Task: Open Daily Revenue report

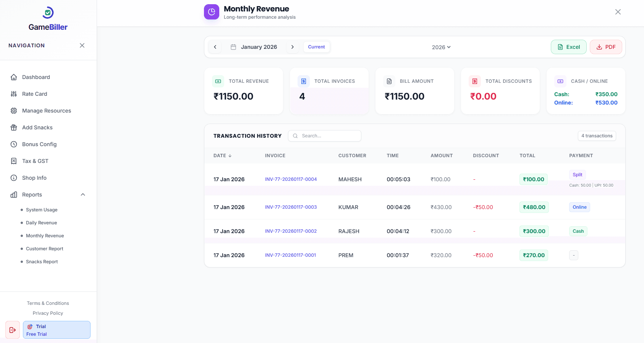Action: coord(41,223)
